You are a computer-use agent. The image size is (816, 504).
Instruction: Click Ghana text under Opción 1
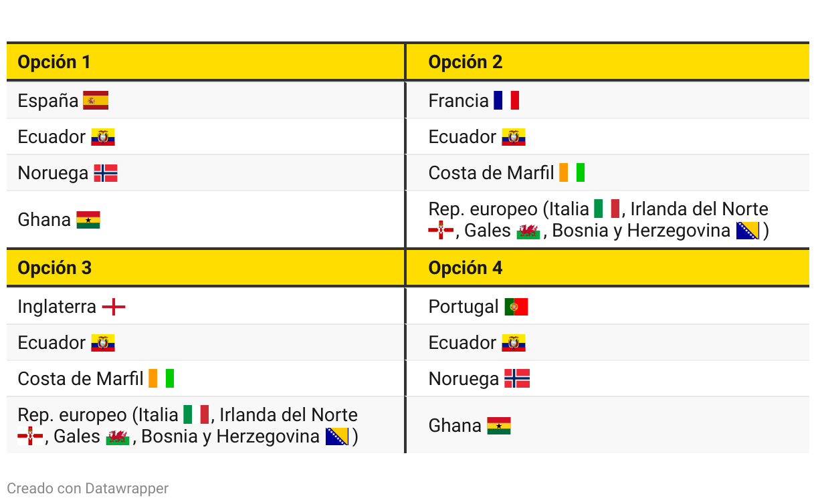click(x=44, y=220)
